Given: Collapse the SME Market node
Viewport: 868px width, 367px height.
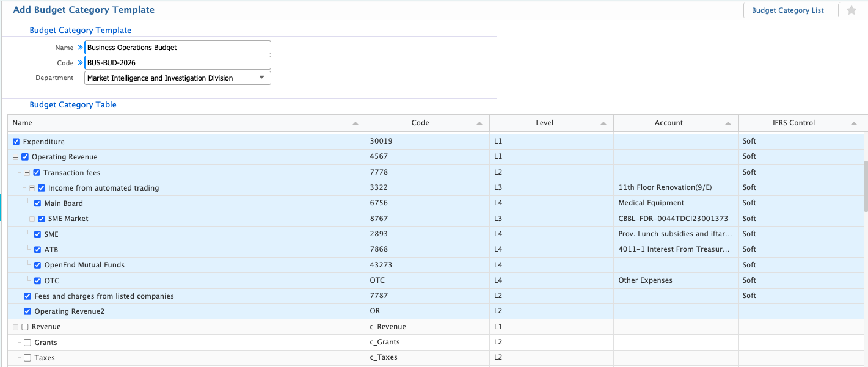Looking at the screenshot, I should (x=32, y=219).
